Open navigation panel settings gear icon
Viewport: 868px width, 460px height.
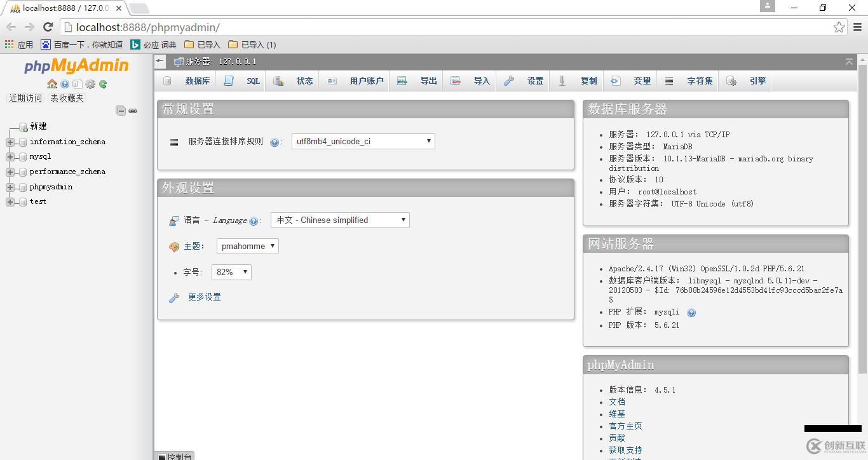pyautogui.click(x=90, y=84)
